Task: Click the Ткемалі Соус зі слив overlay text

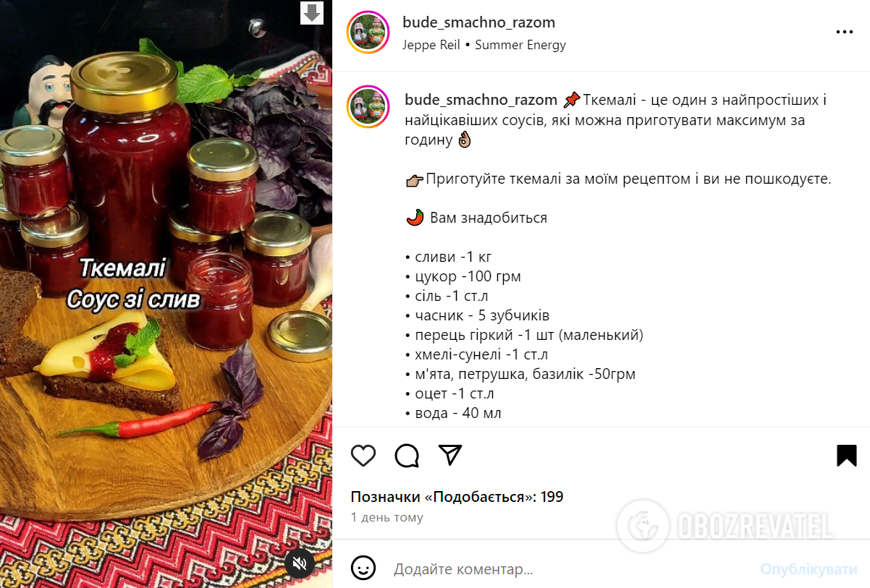Action: pos(134,283)
